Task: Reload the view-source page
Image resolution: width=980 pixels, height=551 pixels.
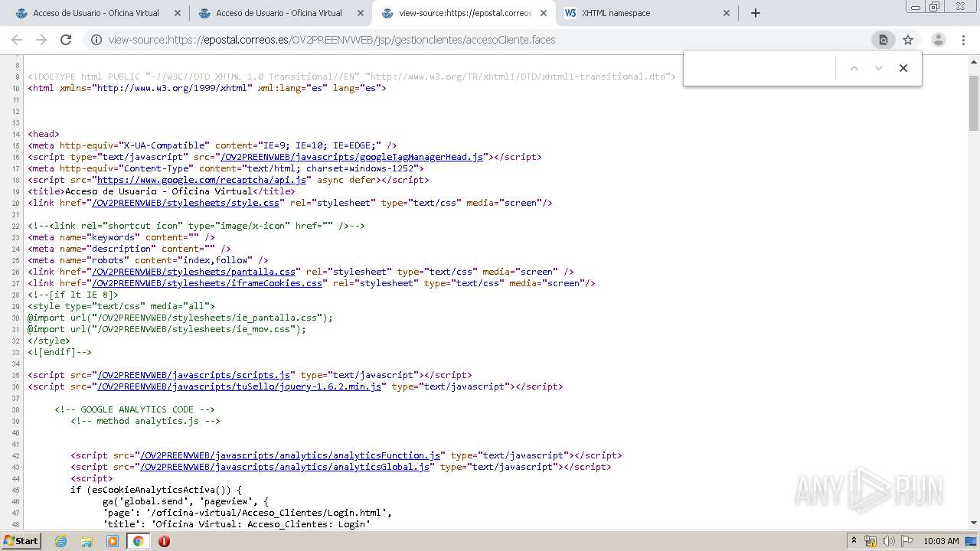Action: point(66,40)
